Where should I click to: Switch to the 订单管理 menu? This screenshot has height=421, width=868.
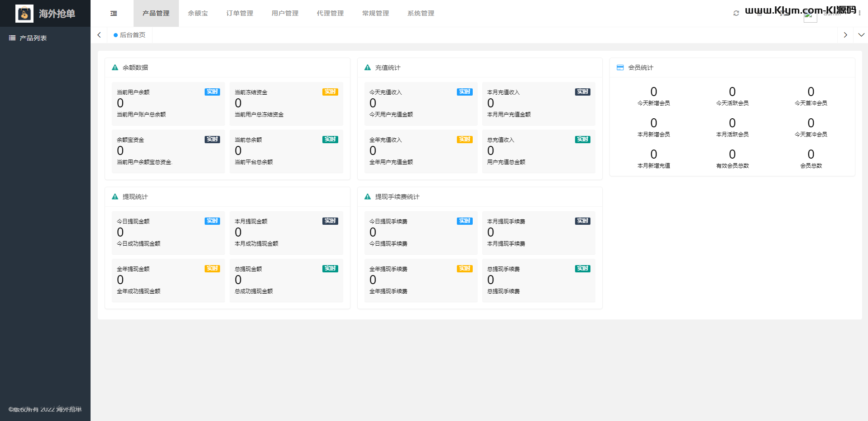[240, 14]
